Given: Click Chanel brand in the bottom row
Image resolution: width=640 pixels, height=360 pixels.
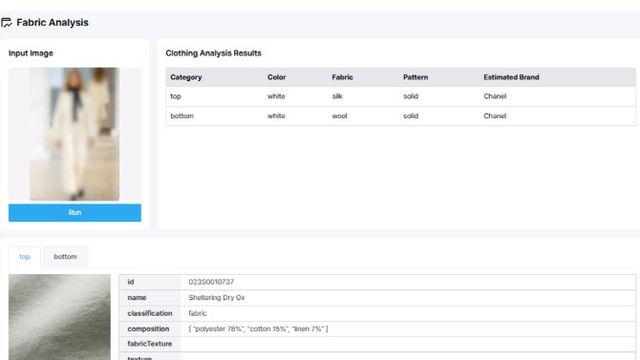Looking at the screenshot, I should [x=495, y=116].
